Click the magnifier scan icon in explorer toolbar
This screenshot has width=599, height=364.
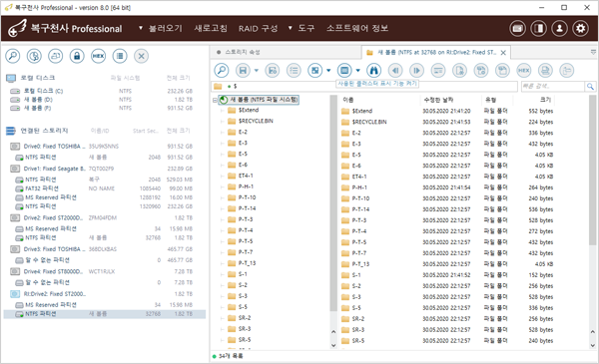click(222, 70)
